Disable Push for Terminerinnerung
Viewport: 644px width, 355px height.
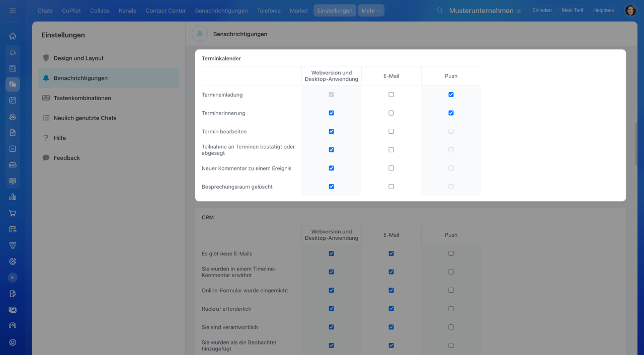[451, 113]
